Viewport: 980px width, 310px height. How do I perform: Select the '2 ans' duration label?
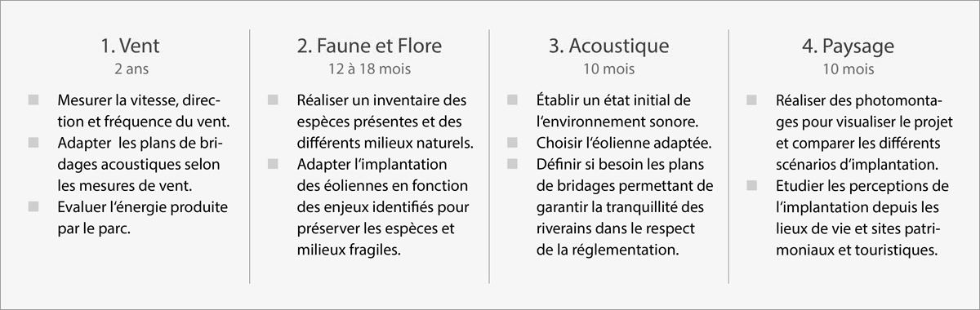(x=128, y=69)
